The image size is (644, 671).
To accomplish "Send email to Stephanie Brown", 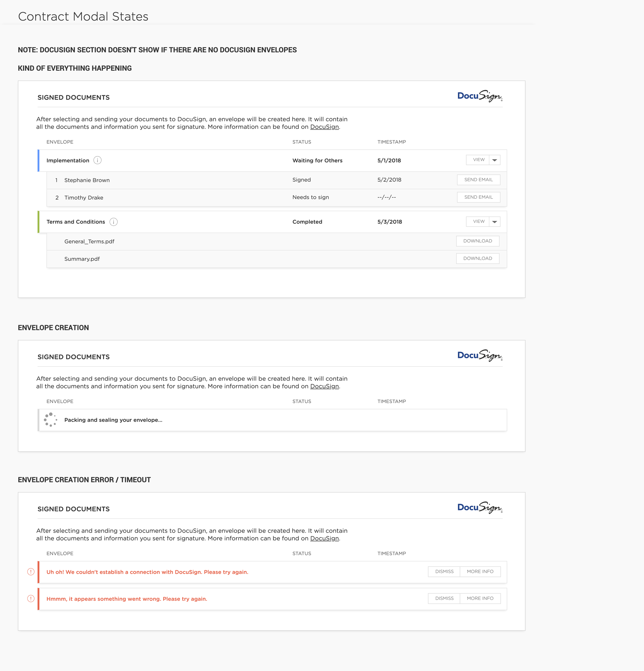I will [x=478, y=180].
